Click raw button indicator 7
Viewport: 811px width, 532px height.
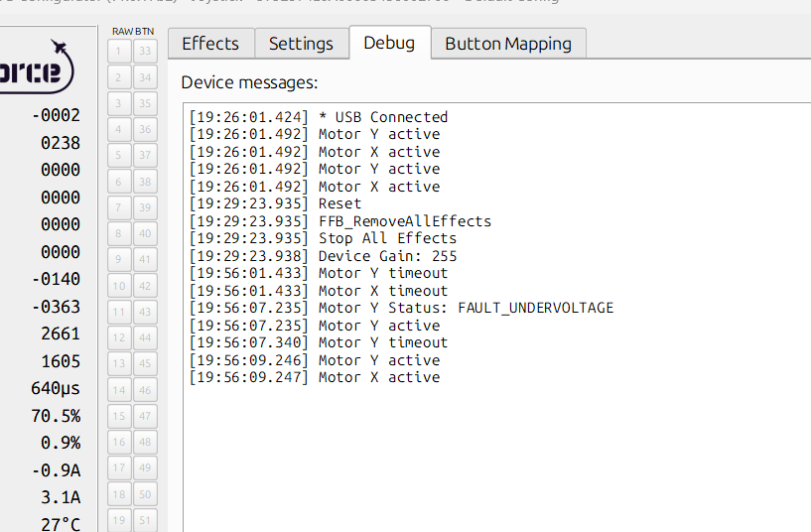(118, 207)
